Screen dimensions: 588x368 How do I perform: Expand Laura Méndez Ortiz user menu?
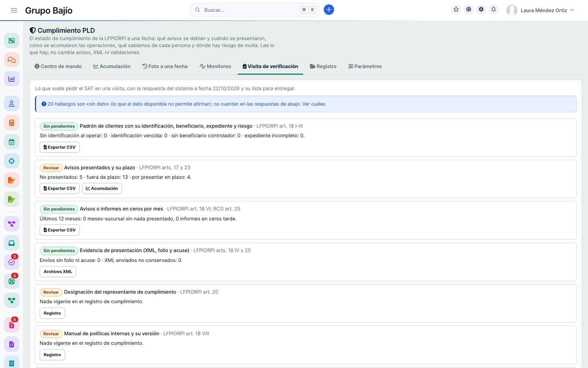point(540,10)
